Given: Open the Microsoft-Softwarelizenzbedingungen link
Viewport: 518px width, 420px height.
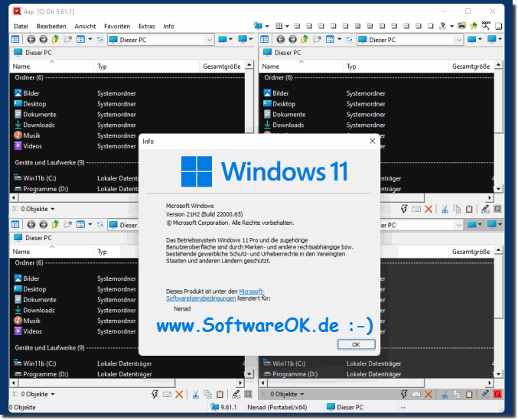Looking at the screenshot, I should (217, 295).
